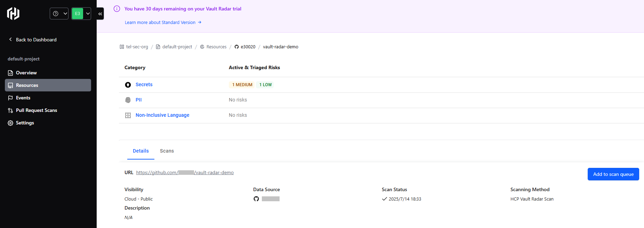
Task: Open the PII category link
Action: (x=138, y=100)
